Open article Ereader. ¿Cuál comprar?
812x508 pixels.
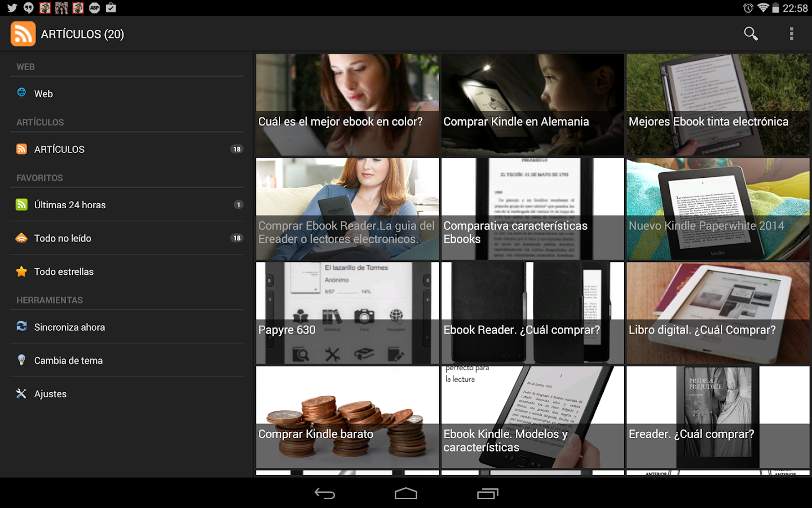[x=718, y=417]
